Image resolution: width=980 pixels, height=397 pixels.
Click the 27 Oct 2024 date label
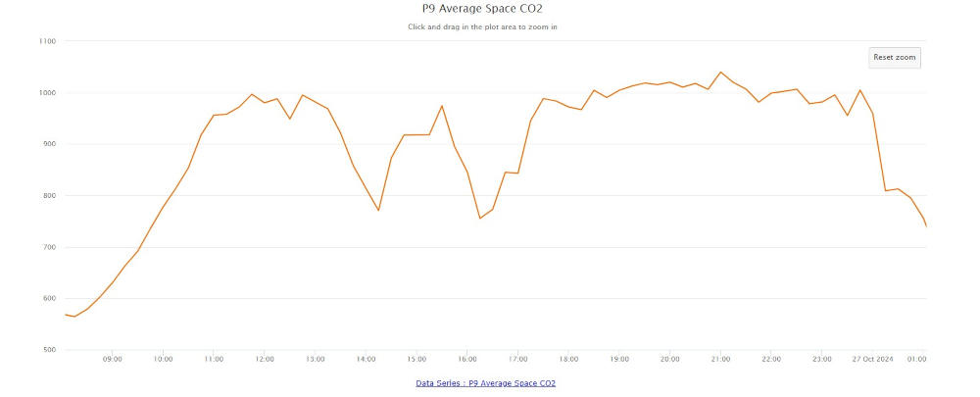click(872, 360)
